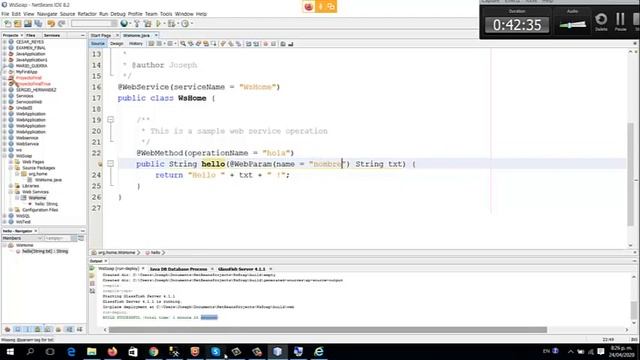
Task: Expand the Web Pages folder
Action: (11, 162)
